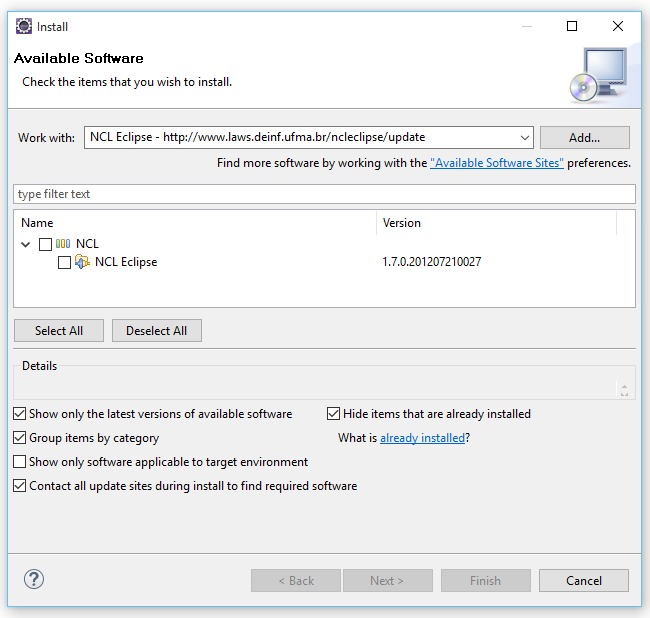Click the type filter text field
Viewport: 650px width, 618px height.
324,194
